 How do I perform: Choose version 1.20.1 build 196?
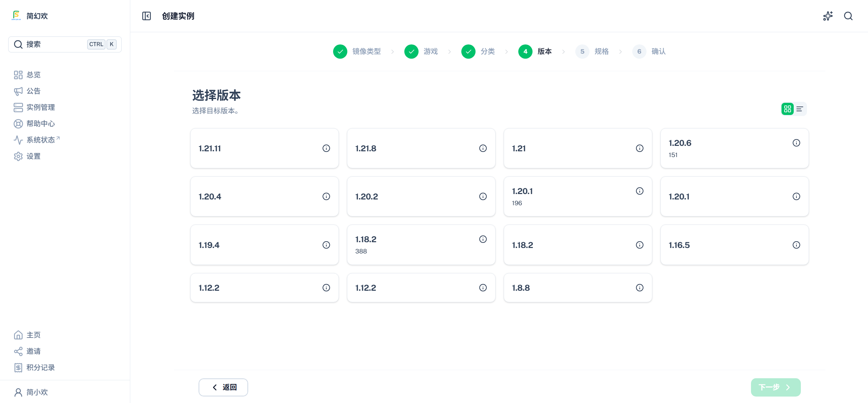click(578, 196)
